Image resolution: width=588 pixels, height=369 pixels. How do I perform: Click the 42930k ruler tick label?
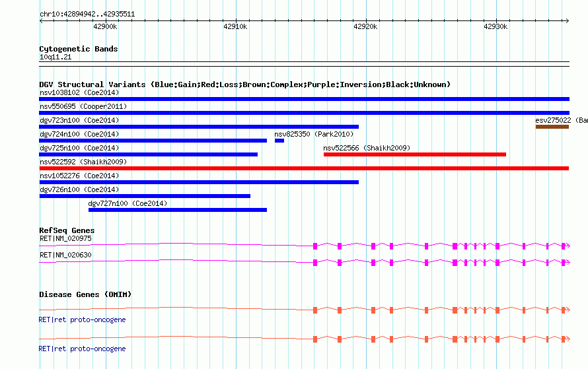(496, 26)
